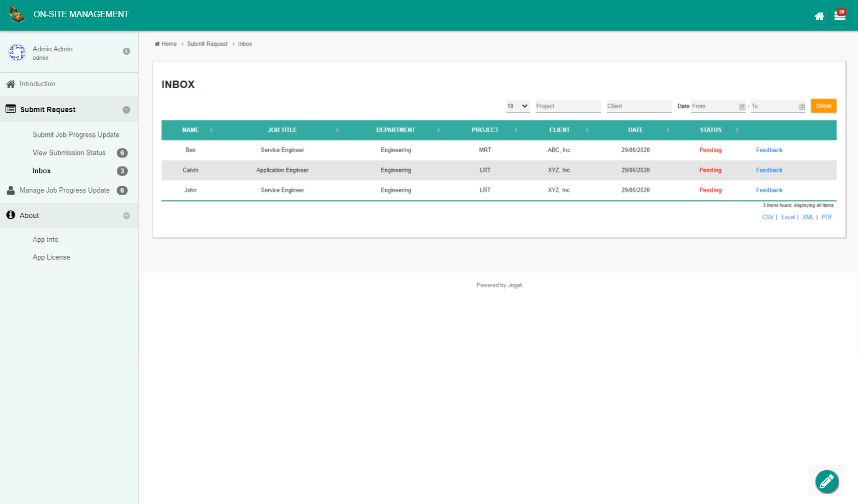
Task: Click the Admin Admin profile avatar
Action: (x=17, y=52)
